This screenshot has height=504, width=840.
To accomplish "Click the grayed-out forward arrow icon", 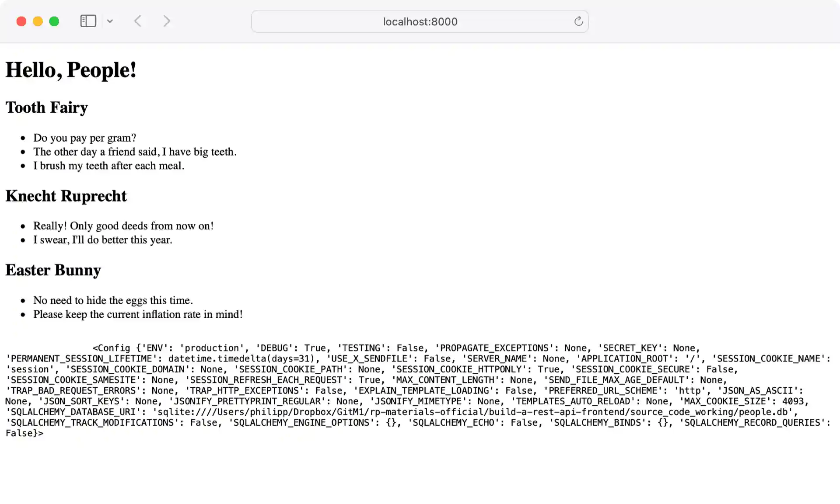I will (x=166, y=21).
